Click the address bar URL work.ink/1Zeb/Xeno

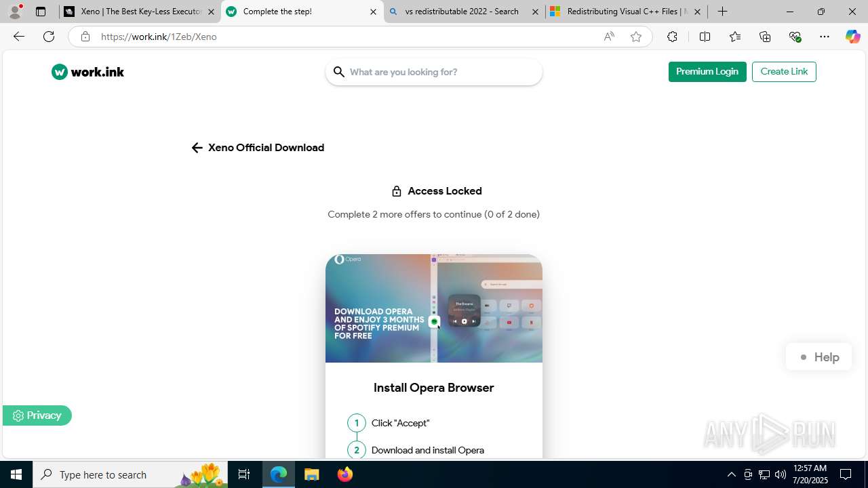[x=159, y=37]
